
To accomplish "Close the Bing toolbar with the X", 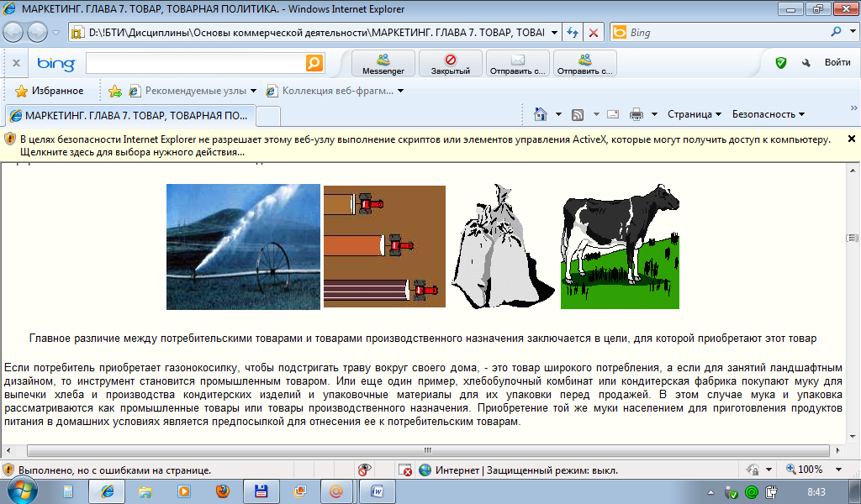I will [17, 63].
